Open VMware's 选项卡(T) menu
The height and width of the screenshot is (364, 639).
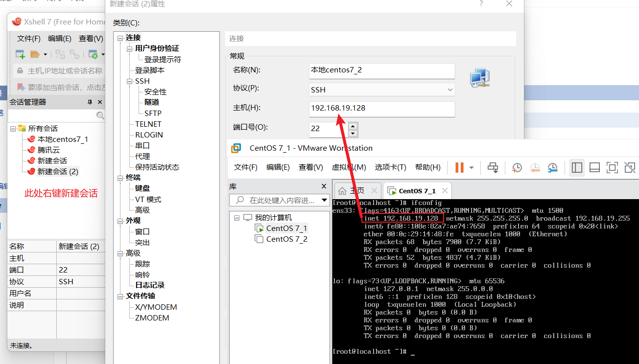click(x=391, y=167)
